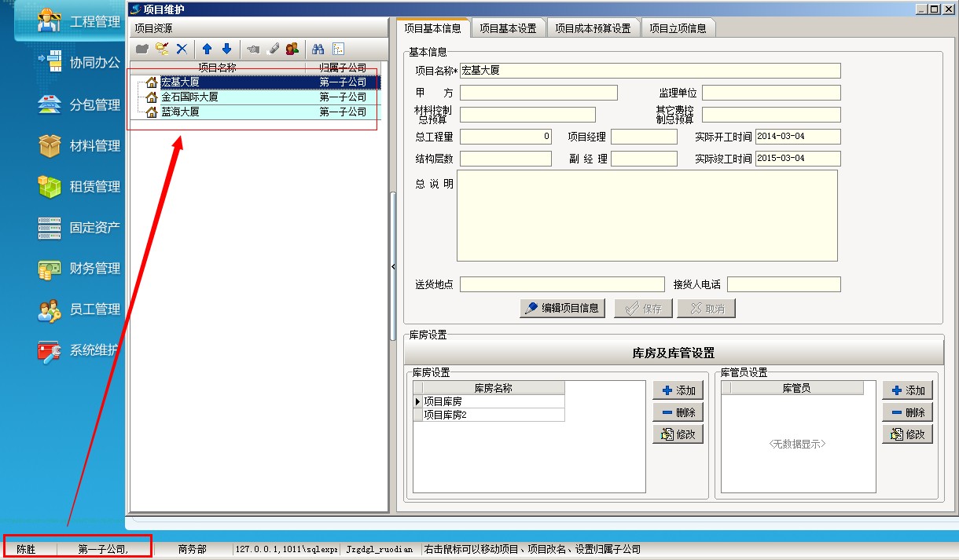Open the 材料管理 sidebar module
The height and width of the screenshot is (560, 959).
coord(94,146)
